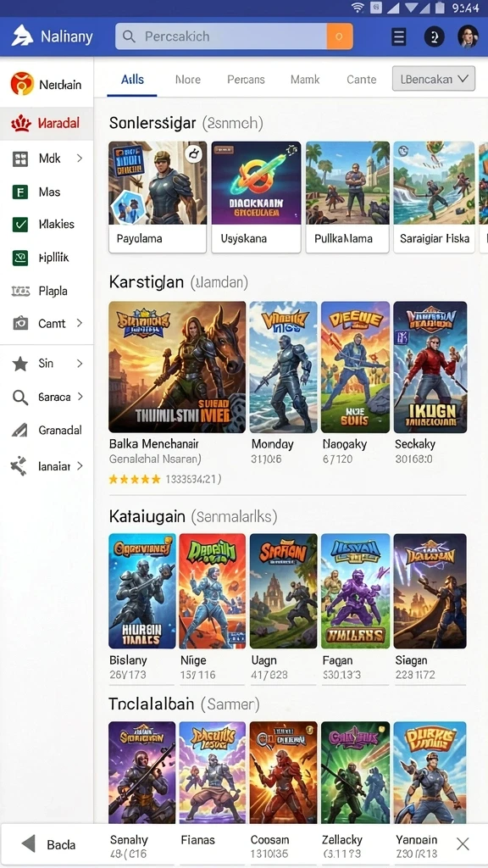
Task: Click the five-star rating under Balka Menehanair
Action: coord(135,480)
